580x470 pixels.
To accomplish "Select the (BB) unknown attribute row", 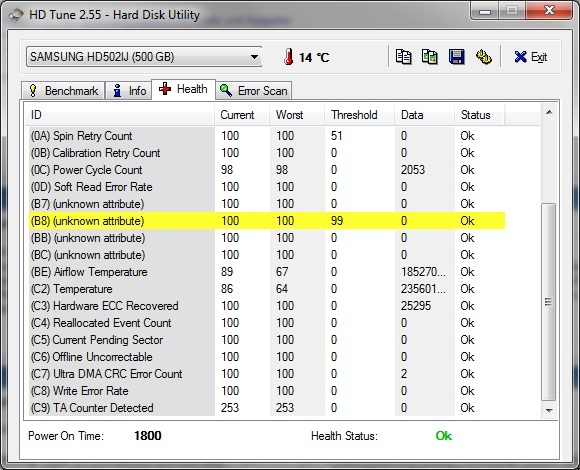I will pos(266,238).
